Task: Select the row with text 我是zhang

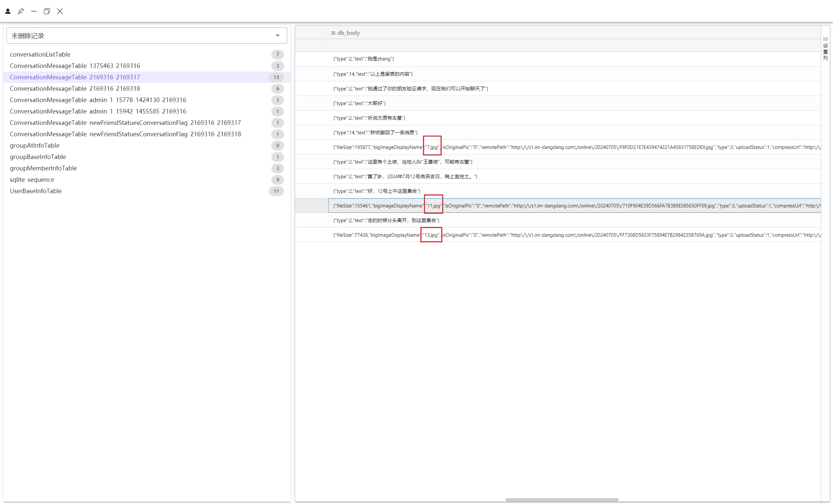Action: [x=558, y=59]
